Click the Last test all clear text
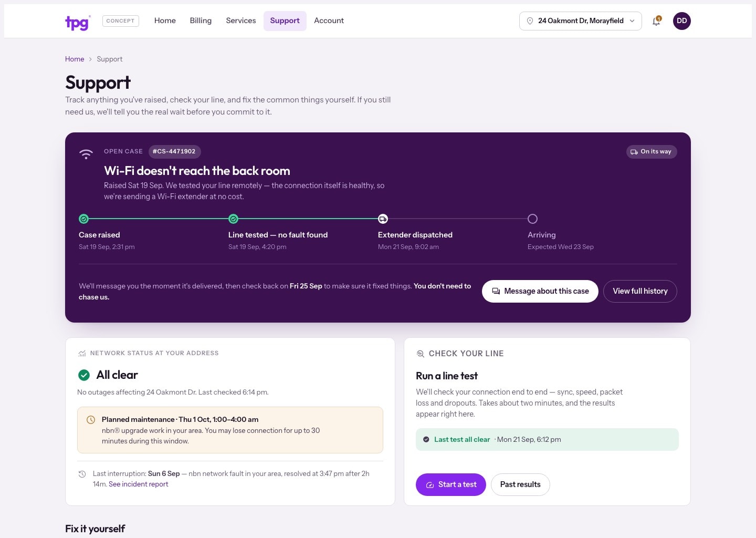 pyautogui.click(x=462, y=440)
